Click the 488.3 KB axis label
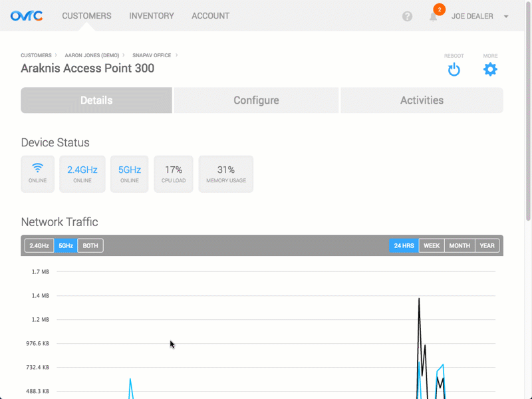This screenshot has height=399, width=532. pyautogui.click(x=38, y=392)
